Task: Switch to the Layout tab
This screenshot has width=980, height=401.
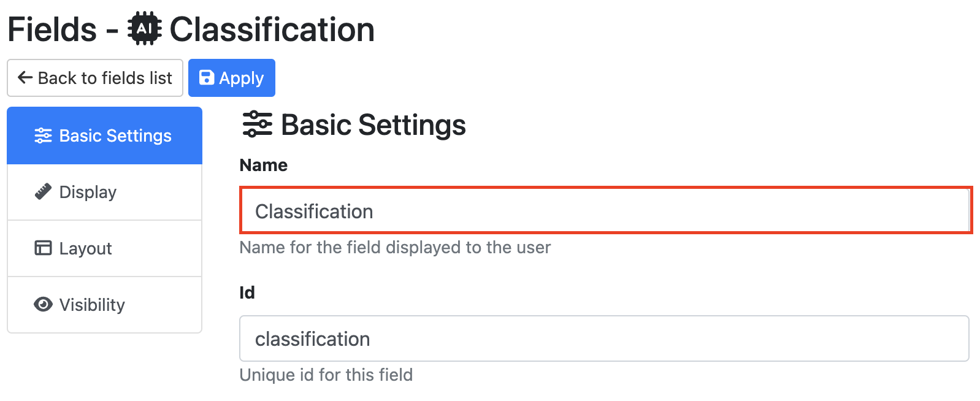Action: pos(85,248)
